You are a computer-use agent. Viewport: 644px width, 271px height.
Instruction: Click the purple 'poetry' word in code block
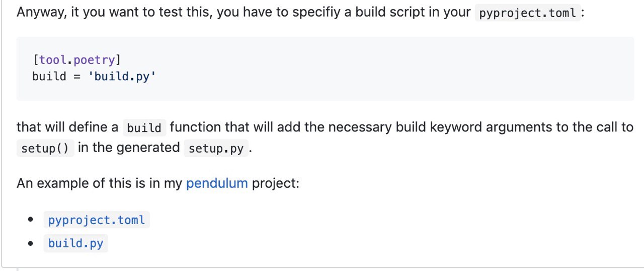pyautogui.click(x=94, y=60)
